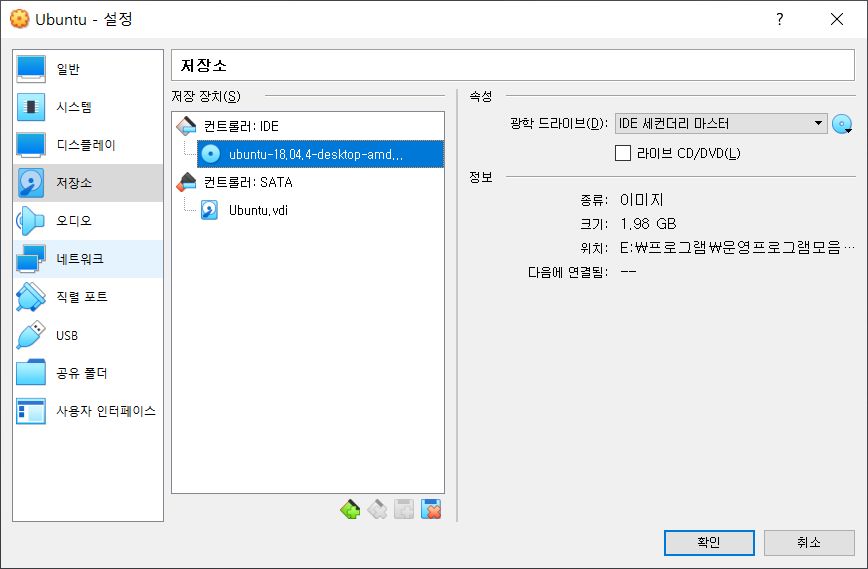Viewport: 868px width, 569px height.
Task: Click the 오디오 speaker icon
Action: tap(30, 221)
